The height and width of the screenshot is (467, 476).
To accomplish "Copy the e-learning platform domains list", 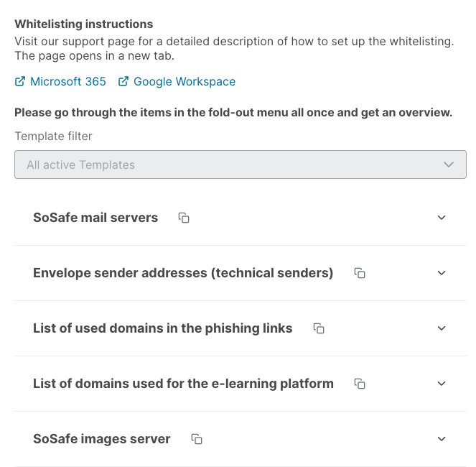I will click(x=360, y=384).
